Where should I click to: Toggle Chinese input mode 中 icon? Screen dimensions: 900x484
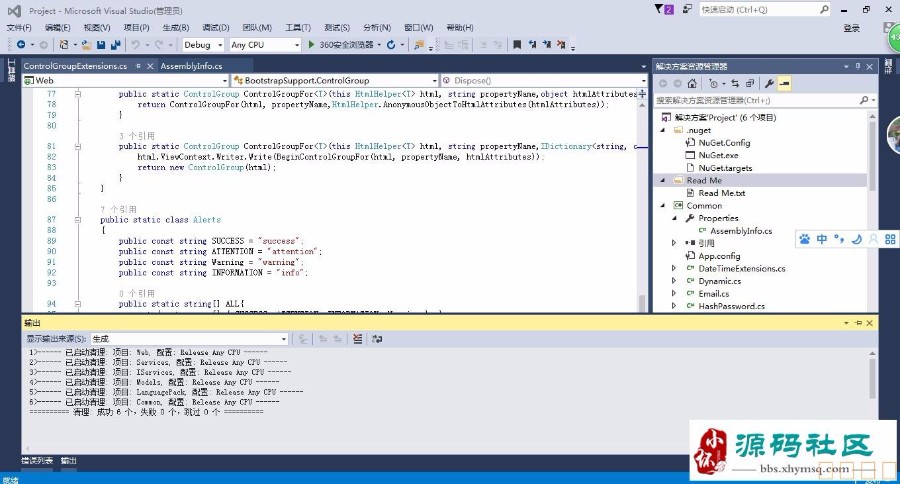822,239
